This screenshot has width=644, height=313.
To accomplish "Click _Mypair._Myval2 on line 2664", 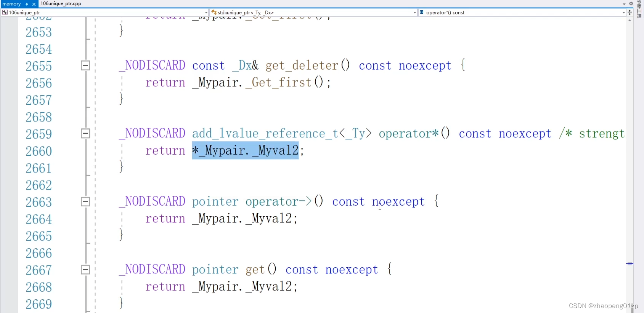I will click(x=242, y=219).
